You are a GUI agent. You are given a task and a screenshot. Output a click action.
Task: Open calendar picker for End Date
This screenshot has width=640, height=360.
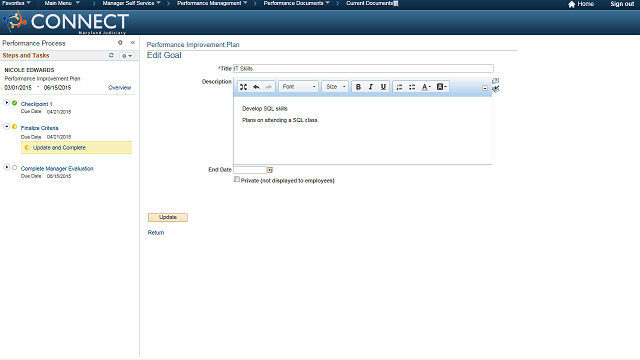(x=270, y=170)
